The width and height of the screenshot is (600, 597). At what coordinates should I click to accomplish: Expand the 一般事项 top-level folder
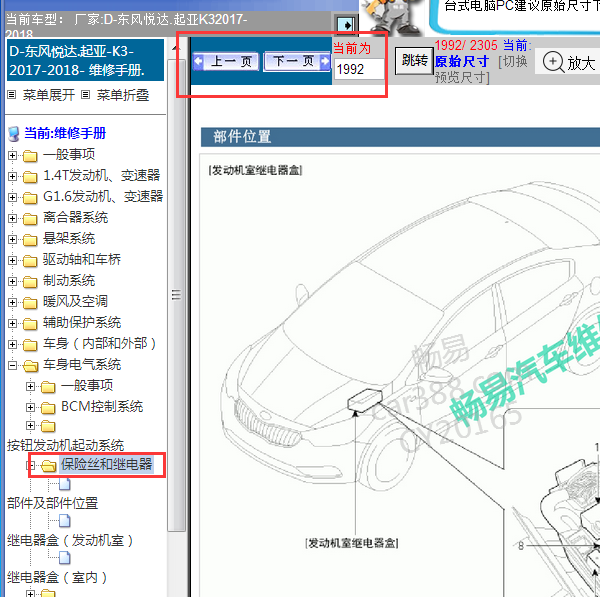pos(12,155)
